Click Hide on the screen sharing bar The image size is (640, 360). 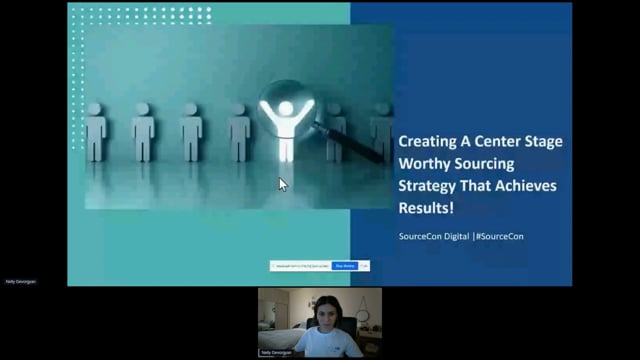pos(364,266)
